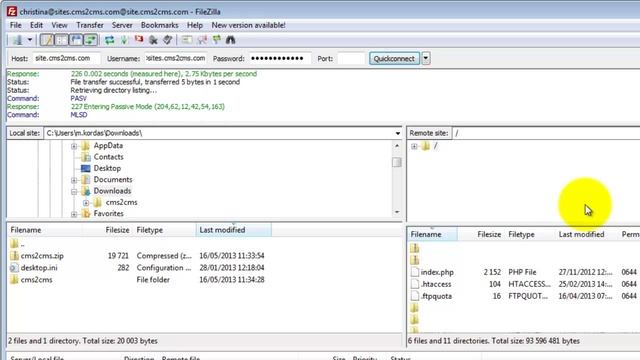Image resolution: width=640 pixels, height=360 pixels.
Task: Select Desktop in local tree
Action: click(x=107, y=169)
